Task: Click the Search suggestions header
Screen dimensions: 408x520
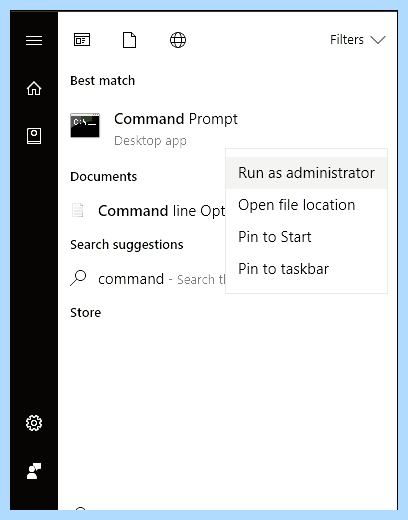Action: (127, 245)
